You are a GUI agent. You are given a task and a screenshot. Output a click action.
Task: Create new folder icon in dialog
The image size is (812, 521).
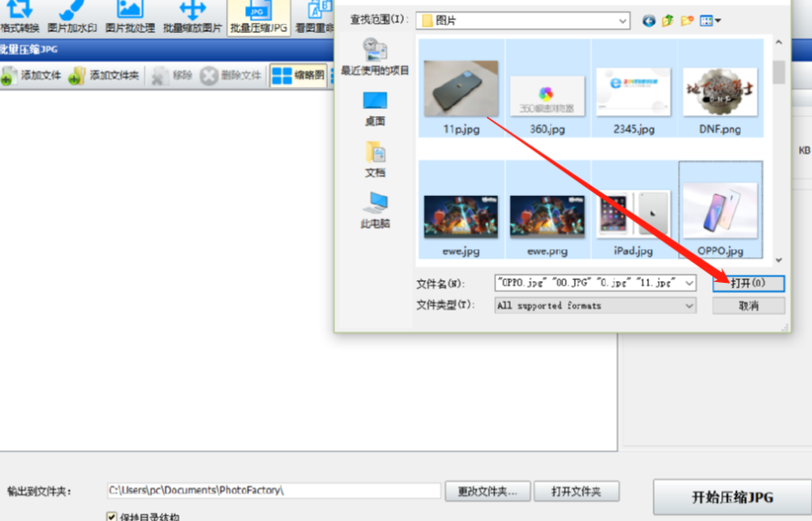pos(687,21)
